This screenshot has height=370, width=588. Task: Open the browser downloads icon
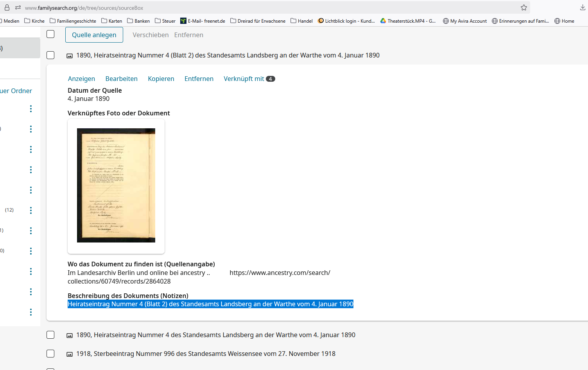click(583, 7)
